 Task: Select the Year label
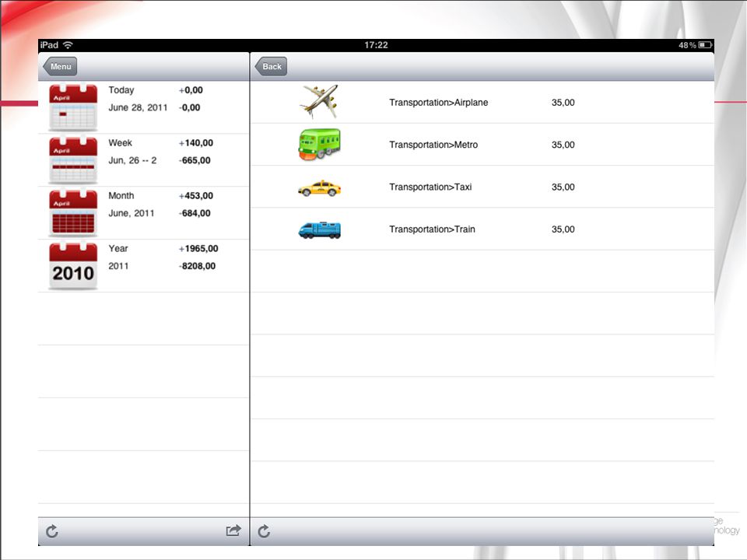(117, 249)
